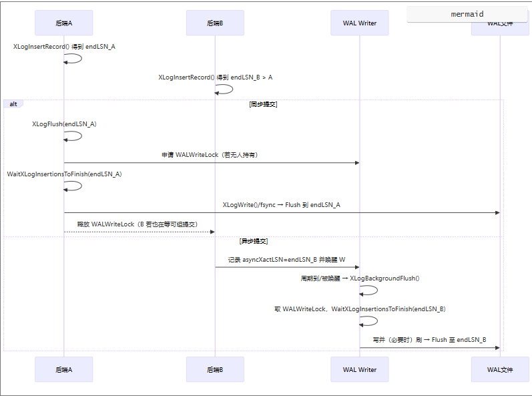The width and height of the screenshot is (532, 396).
Task: Click the 申请 WALWriteLock message label
Action: click(x=210, y=155)
